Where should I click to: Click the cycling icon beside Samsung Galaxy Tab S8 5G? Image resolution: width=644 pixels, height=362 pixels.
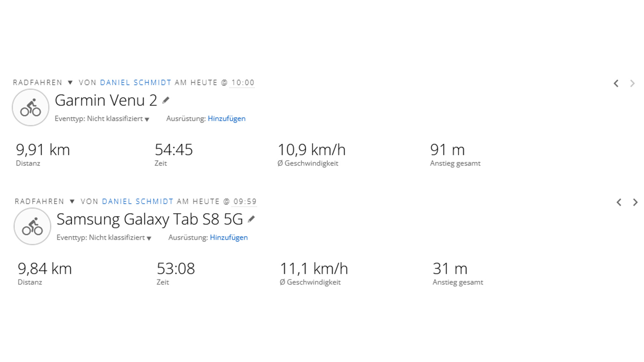(x=32, y=227)
